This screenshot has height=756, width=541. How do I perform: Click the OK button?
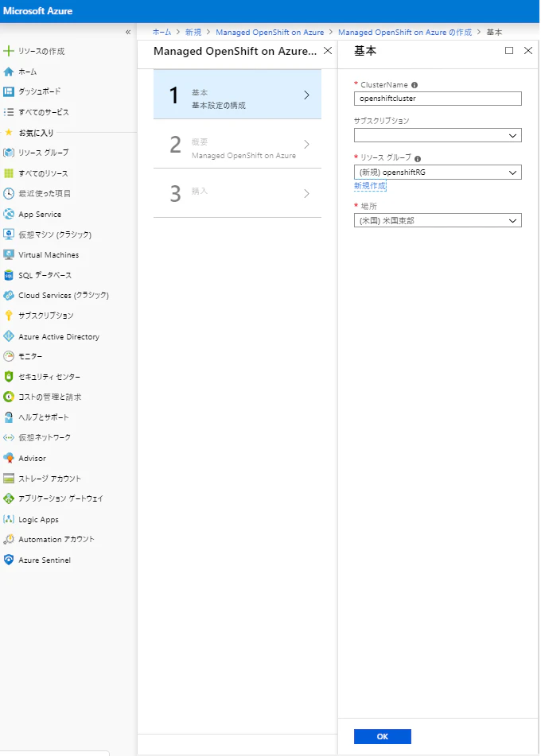(382, 736)
